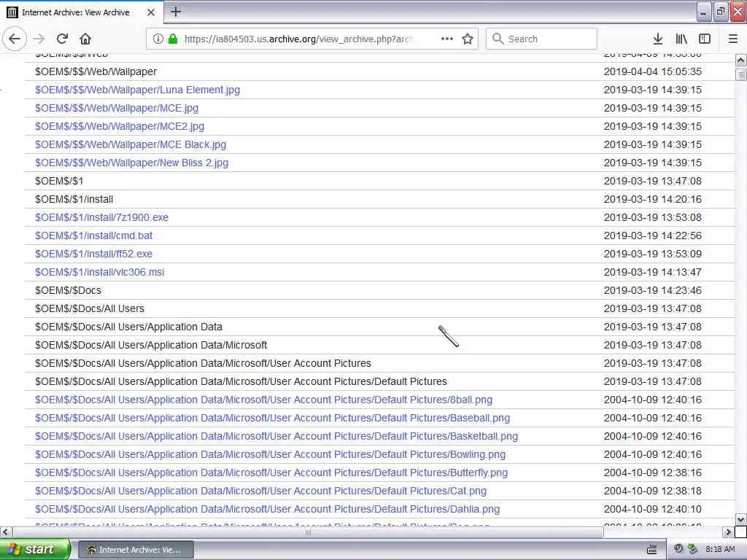Reload the current page

coord(62,39)
